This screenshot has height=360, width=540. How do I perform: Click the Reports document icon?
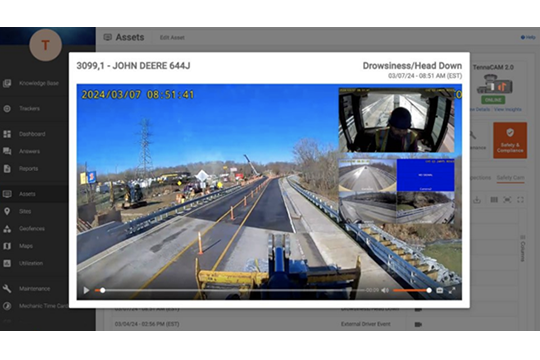(7, 168)
